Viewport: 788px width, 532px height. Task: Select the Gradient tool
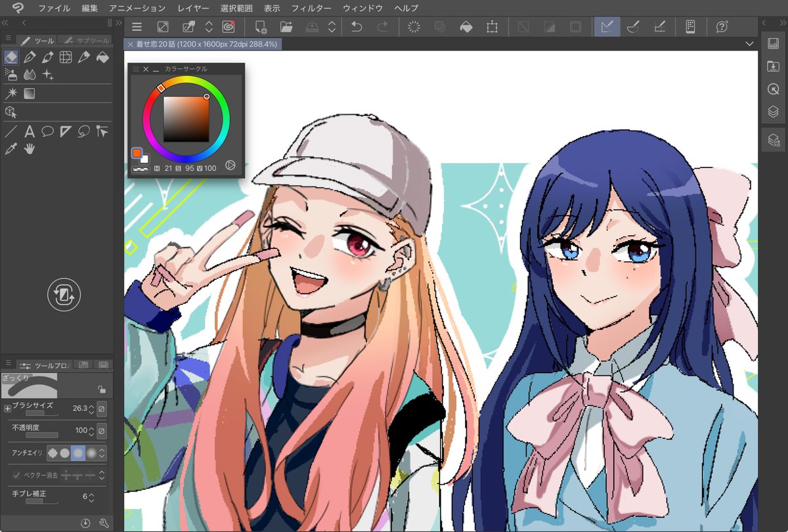[x=29, y=94]
